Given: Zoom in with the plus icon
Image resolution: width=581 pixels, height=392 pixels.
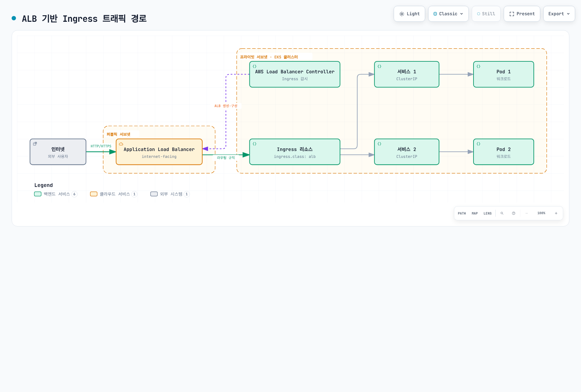Looking at the screenshot, I should coord(556,213).
